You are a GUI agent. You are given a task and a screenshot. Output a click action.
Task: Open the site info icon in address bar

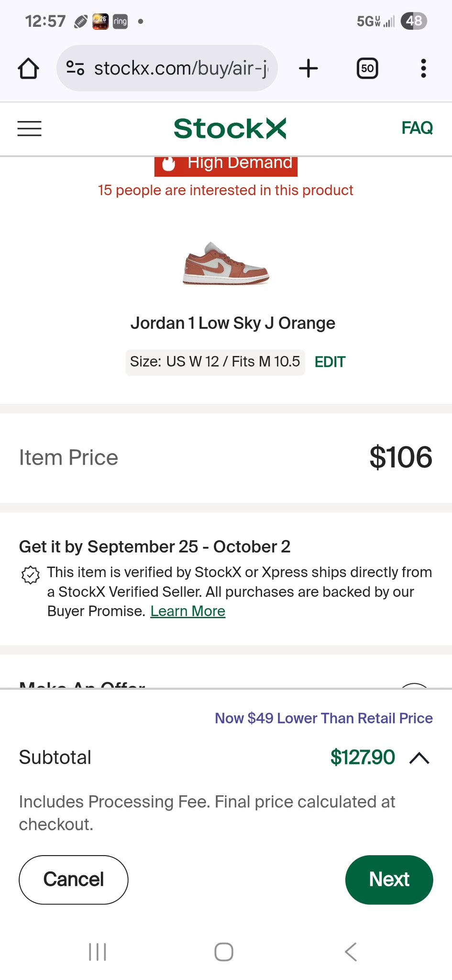[75, 68]
